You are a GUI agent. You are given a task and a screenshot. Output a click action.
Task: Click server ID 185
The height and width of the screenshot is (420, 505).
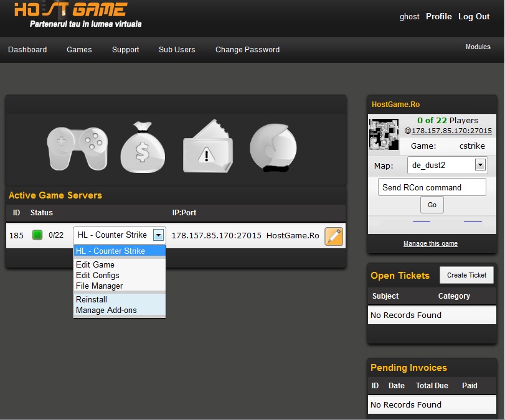pos(16,236)
